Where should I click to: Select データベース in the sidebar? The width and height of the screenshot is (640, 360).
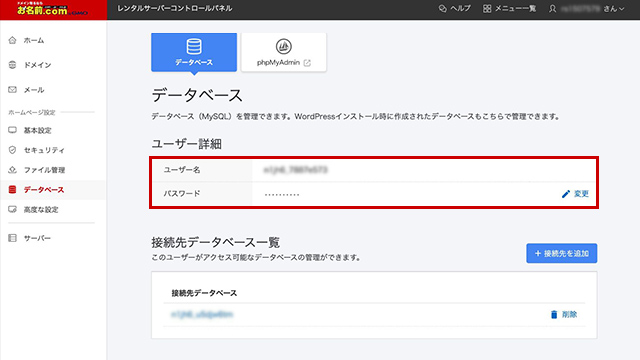[53, 189]
